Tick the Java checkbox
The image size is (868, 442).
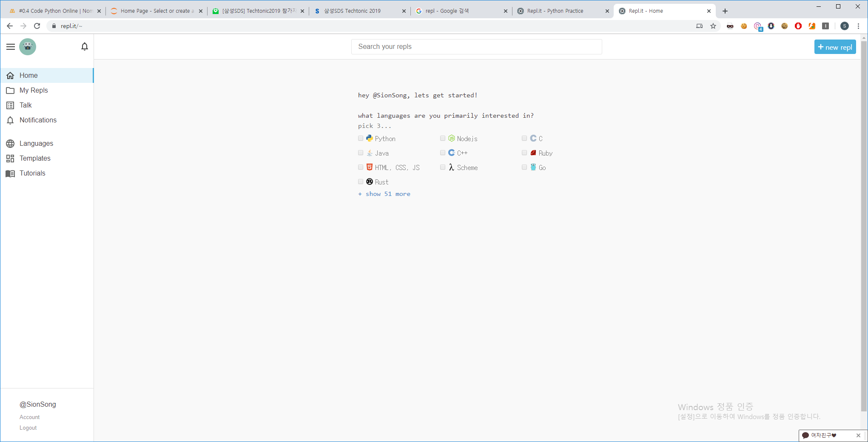click(361, 153)
